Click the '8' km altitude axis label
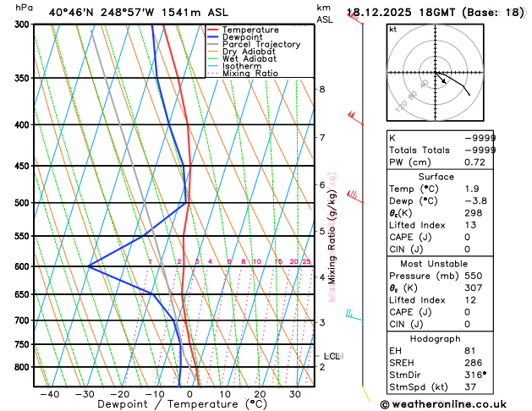This screenshot has height=411, width=532. click(322, 89)
